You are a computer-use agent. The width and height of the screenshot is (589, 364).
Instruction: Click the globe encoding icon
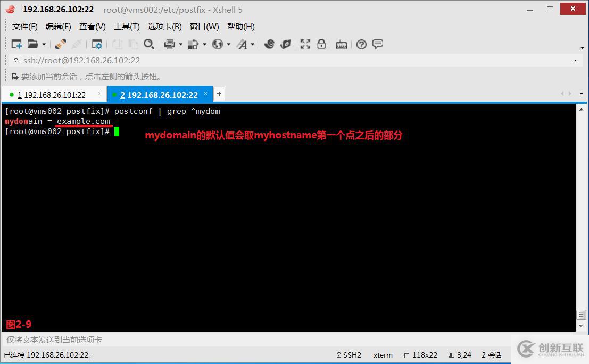point(218,44)
